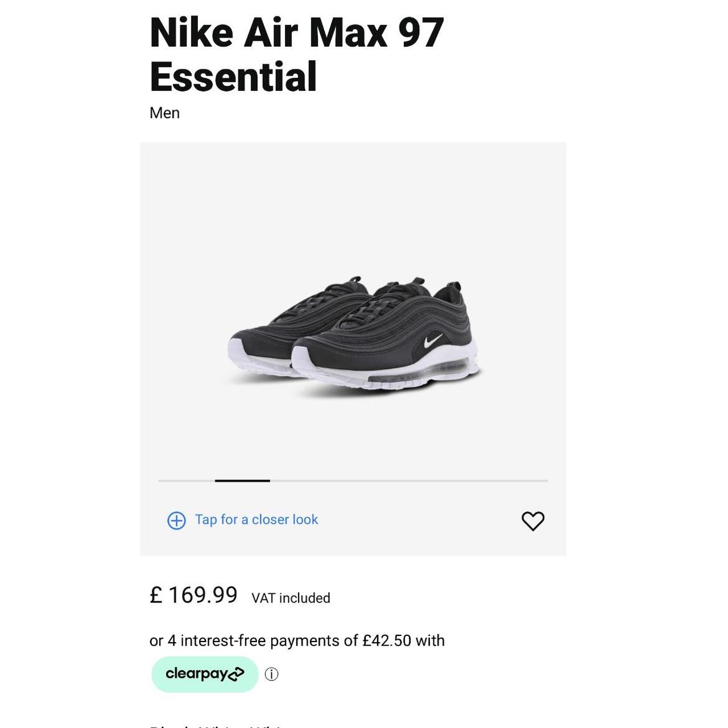
Task: Click the plus magnifier circle icon
Action: [176, 520]
